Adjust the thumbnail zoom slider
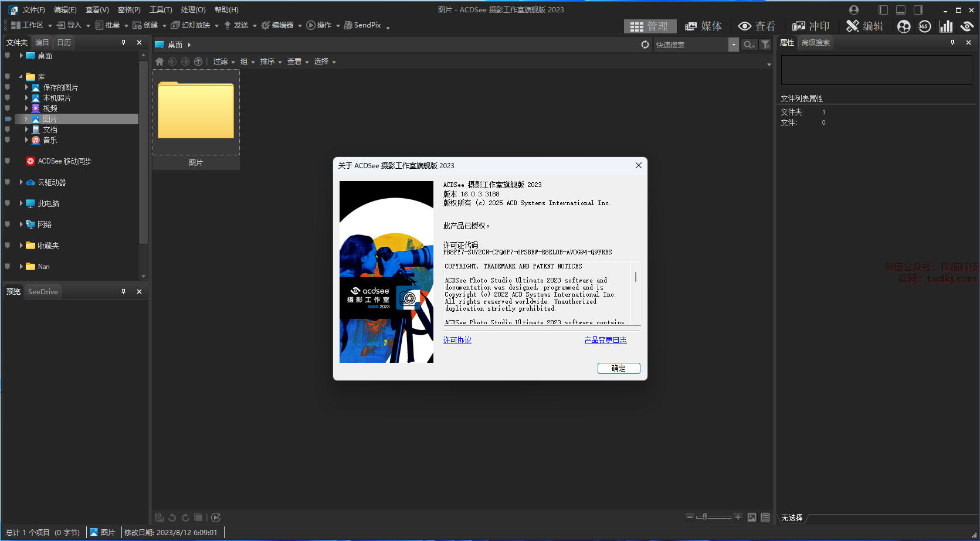The image size is (980, 541). point(706,517)
